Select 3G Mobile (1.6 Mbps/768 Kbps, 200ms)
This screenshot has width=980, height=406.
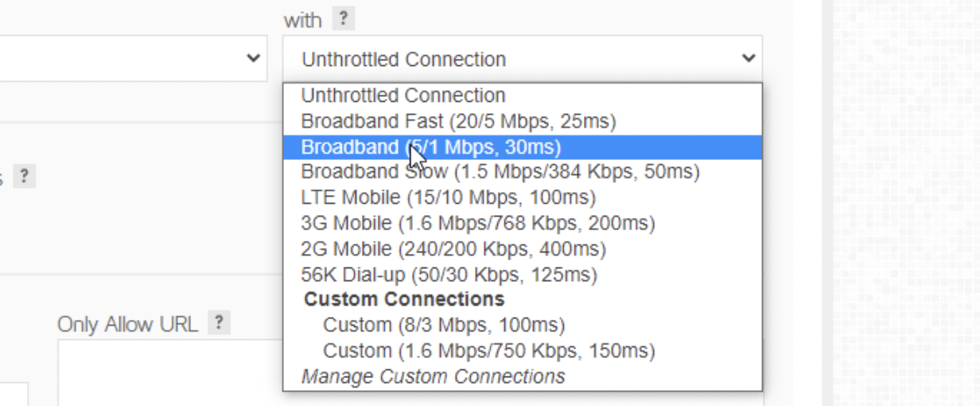(523, 223)
